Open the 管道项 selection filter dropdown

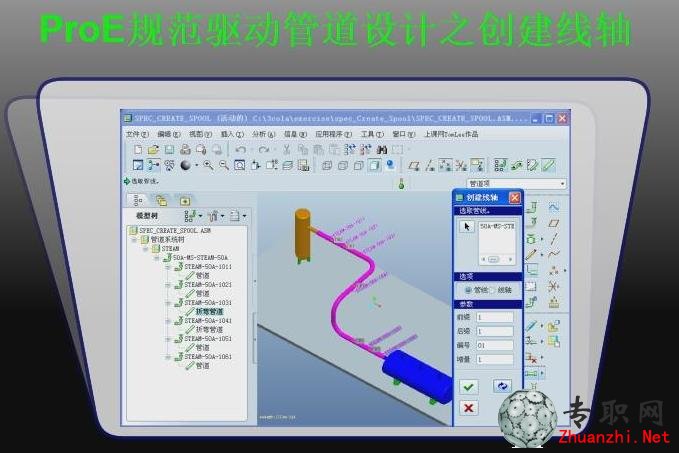pyautogui.click(x=563, y=184)
